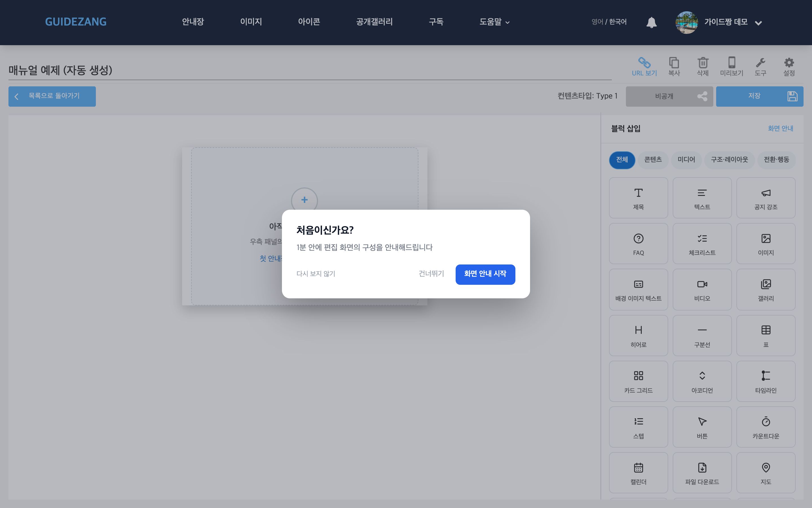Image resolution: width=812 pixels, height=508 pixels.
Task: Insert a 버튼 button block
Action: point(702,427)
